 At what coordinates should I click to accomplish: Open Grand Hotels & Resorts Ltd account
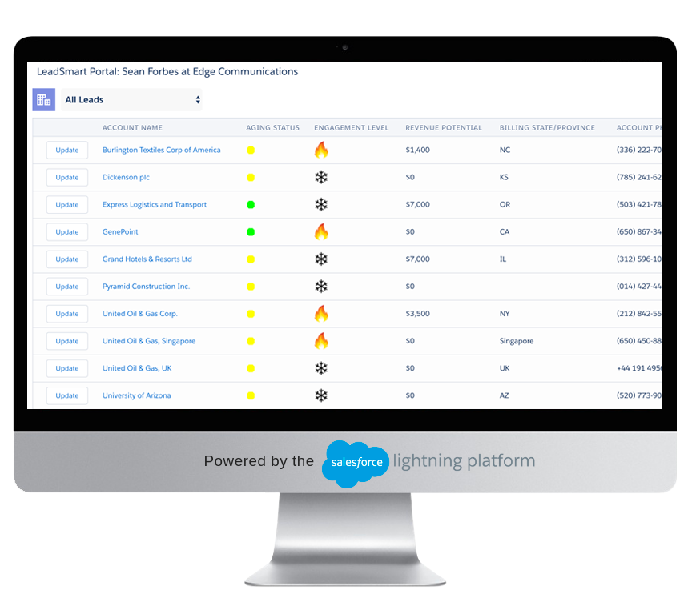pos(147,259)
